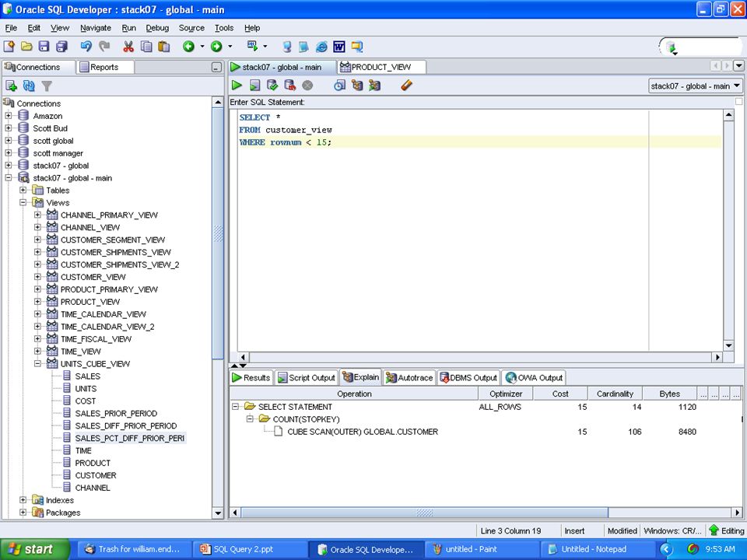Click the Run Script icon
This screenshot has width=747, height=560.
pos(255,86)
